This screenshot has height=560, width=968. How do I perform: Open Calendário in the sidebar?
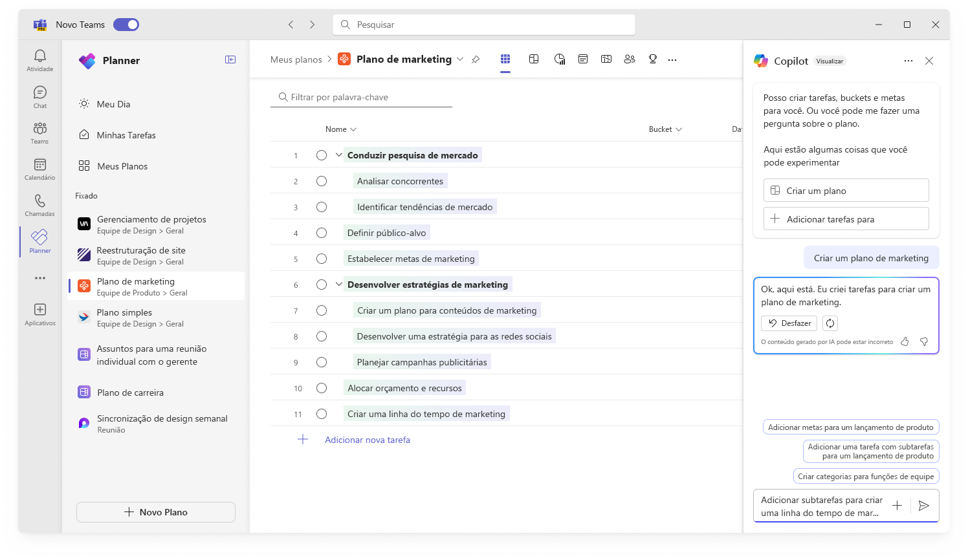(40, 169)
